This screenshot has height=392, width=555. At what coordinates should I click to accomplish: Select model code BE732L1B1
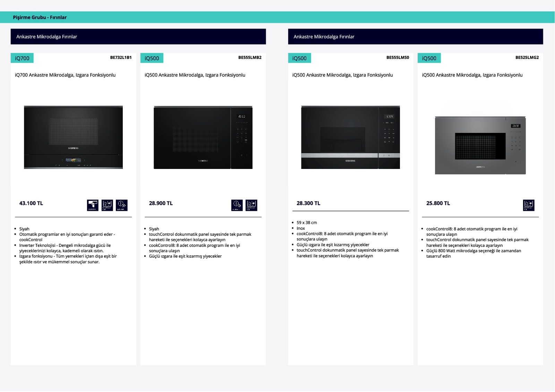point(121,58)
